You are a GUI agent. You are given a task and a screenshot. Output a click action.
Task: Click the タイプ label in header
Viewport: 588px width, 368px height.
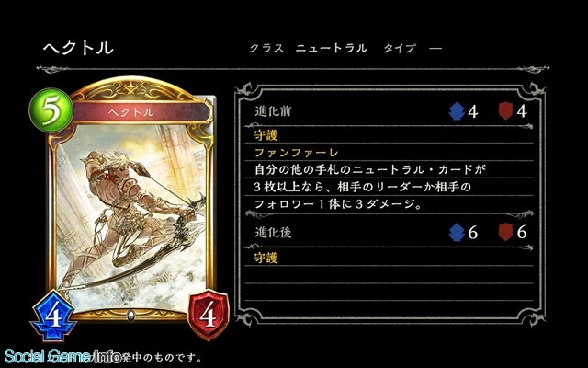coord(400,48)
